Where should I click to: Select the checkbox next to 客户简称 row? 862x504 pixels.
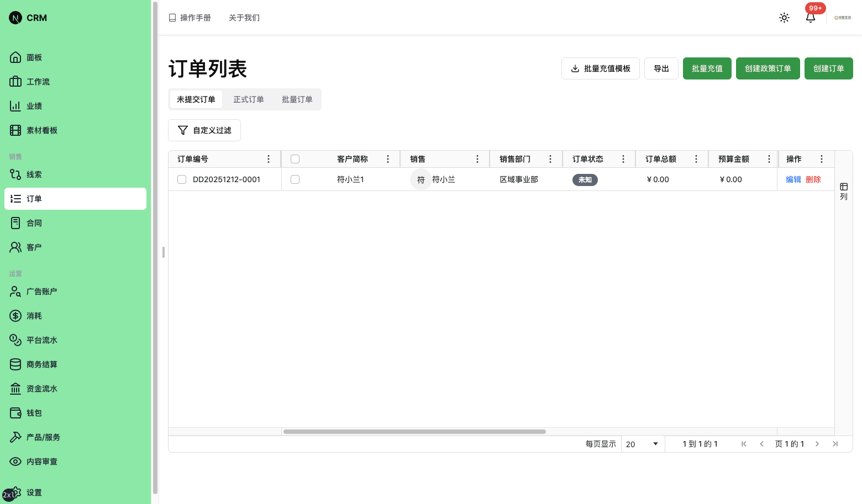pyautogui.click(x=295, y=179)
